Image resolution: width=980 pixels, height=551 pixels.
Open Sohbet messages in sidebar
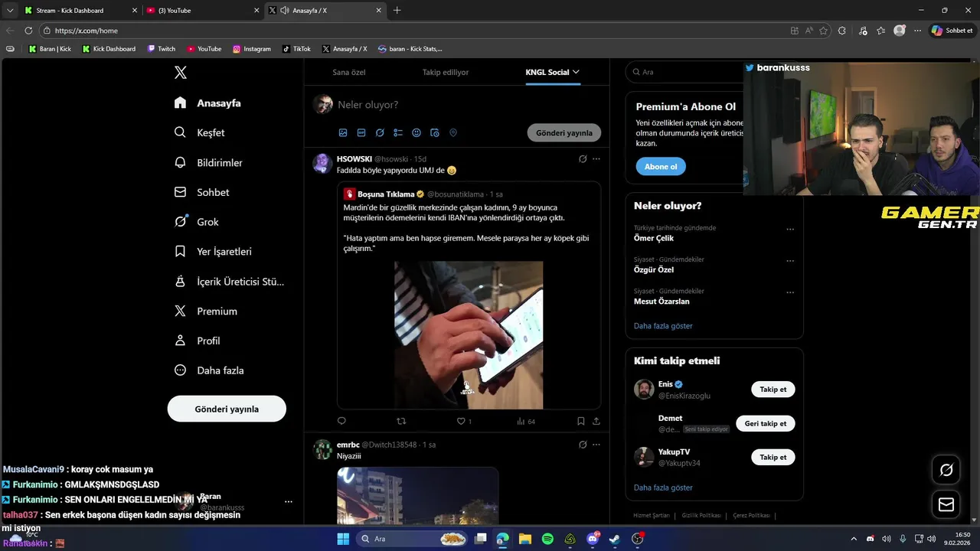[x=202, y=192]
